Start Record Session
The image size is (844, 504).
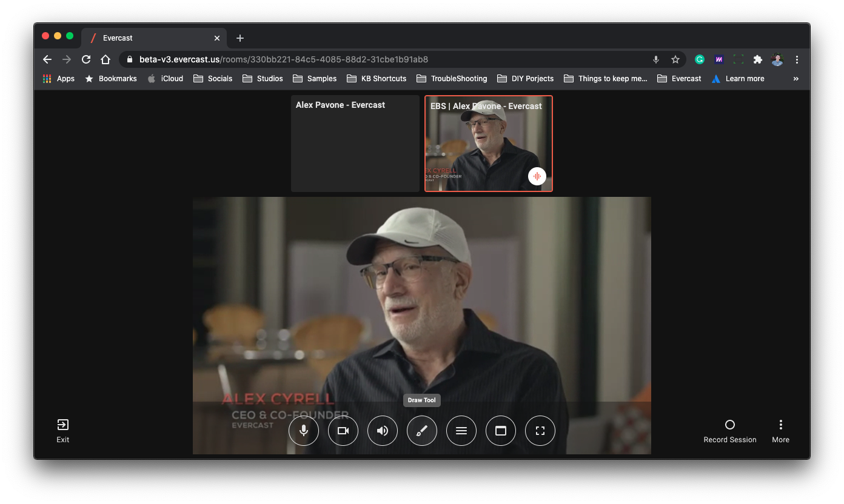pos(730,431)
